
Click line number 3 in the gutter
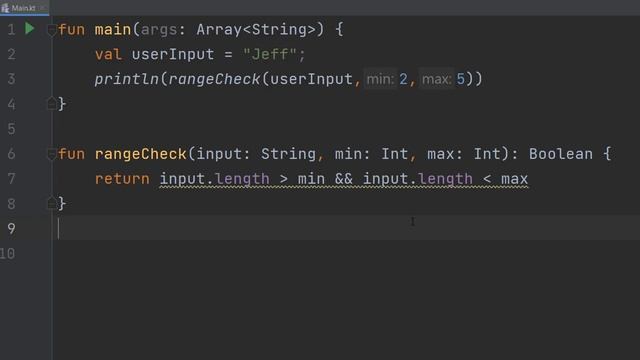click(11, 79)
